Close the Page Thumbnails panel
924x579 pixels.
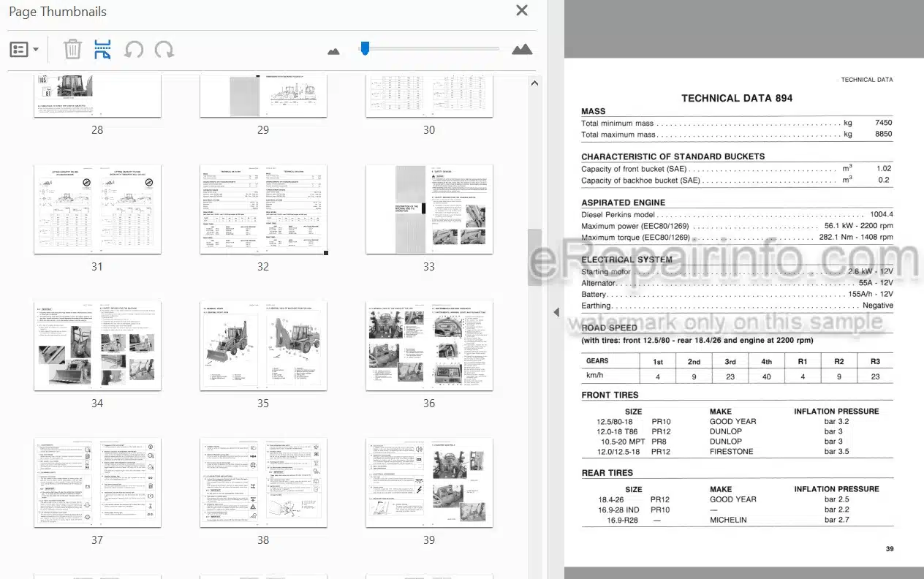pyautogui.click(x=522, y=10)
